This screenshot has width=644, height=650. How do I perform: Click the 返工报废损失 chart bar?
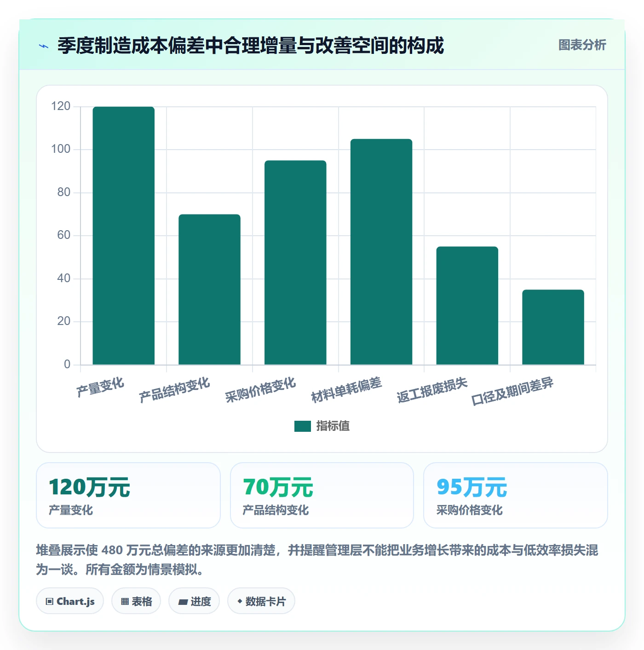click(467, 306)
